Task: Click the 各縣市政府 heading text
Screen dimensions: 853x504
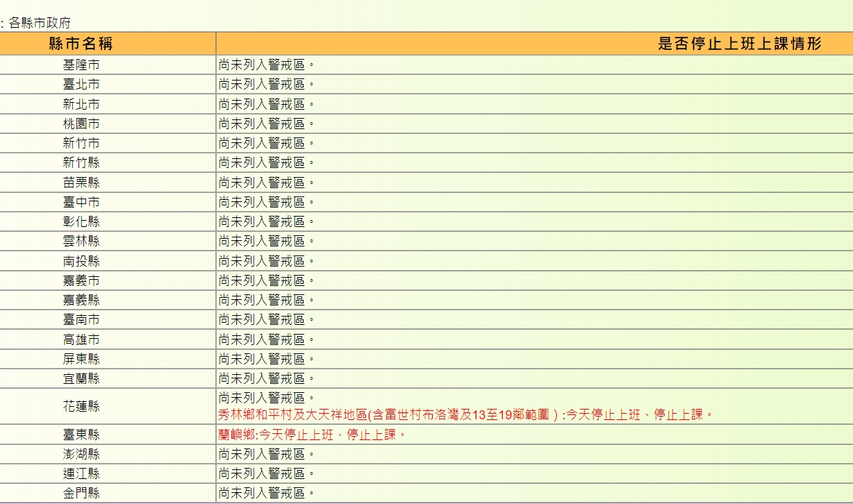Action: [40, 23]
